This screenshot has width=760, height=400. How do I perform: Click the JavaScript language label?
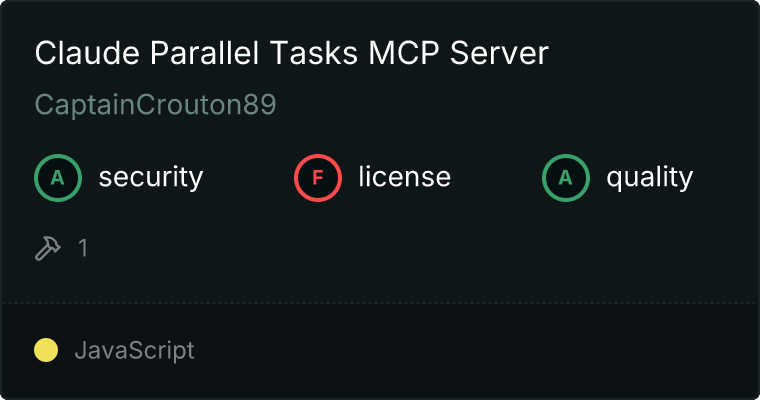(x=134, y=350)
